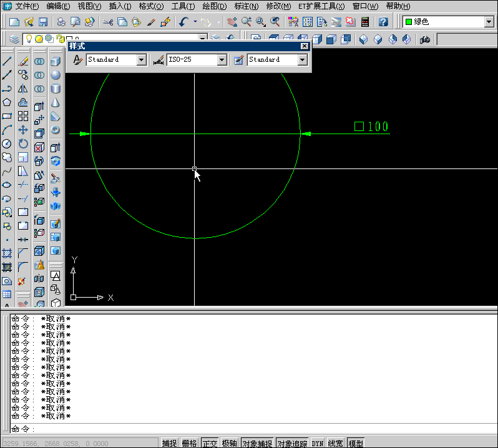Viewport: 498px width, 448px height.
Task: Open the 视图(V) menu
Action: coord(90,6)
